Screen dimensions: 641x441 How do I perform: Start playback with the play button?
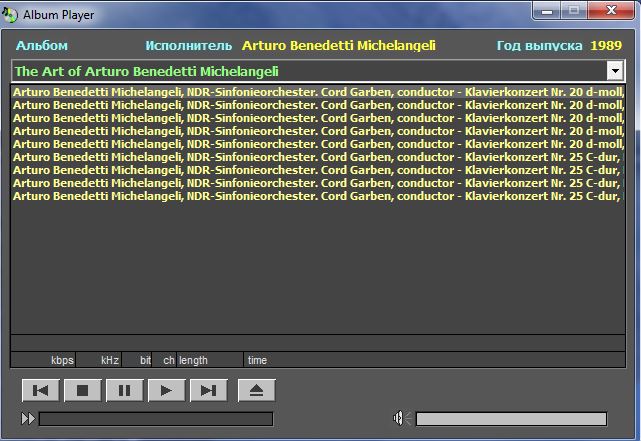166,390
